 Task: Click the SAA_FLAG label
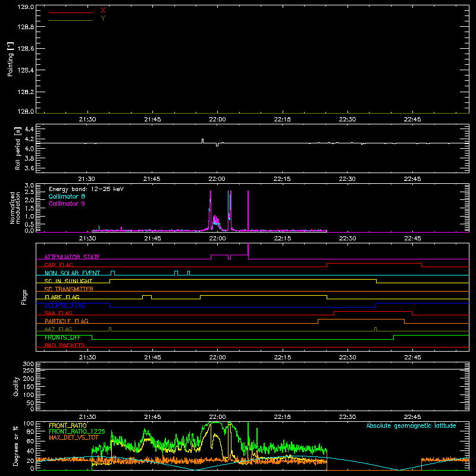[58, 313]
